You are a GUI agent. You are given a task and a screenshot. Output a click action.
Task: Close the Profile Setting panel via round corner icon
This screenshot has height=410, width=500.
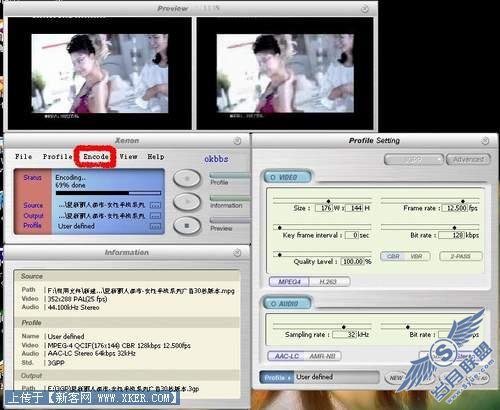tap(485, 141)
